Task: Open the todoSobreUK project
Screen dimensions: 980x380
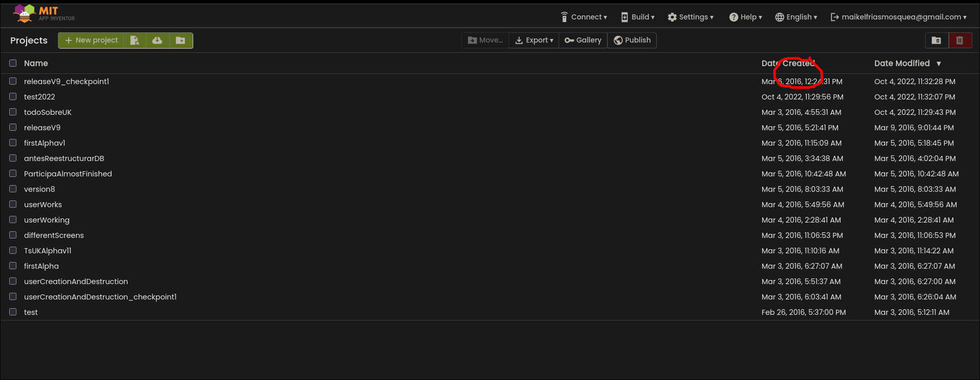Action: [x=48, y=112]
